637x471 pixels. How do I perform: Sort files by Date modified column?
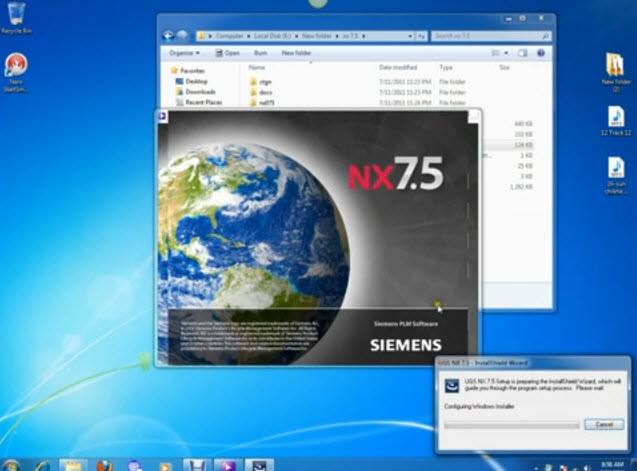point(398,67)
